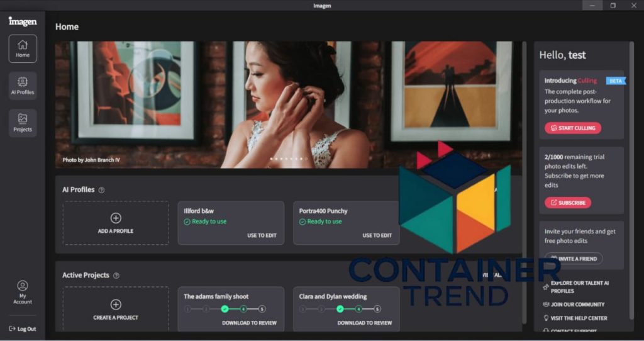Open AI Profiles from the sidebar
Viewport: 644px width, 341px height.
pos(23,86)
